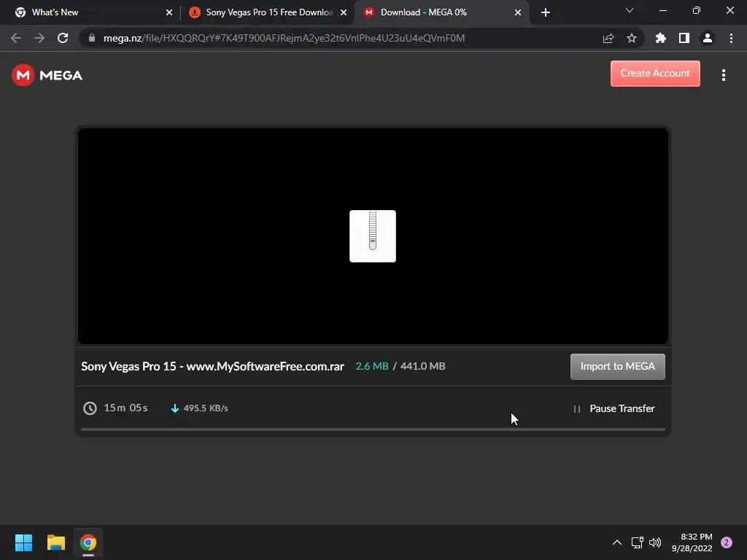
Task: Open the Chrome profile icon
Action: tap(708, 38)
